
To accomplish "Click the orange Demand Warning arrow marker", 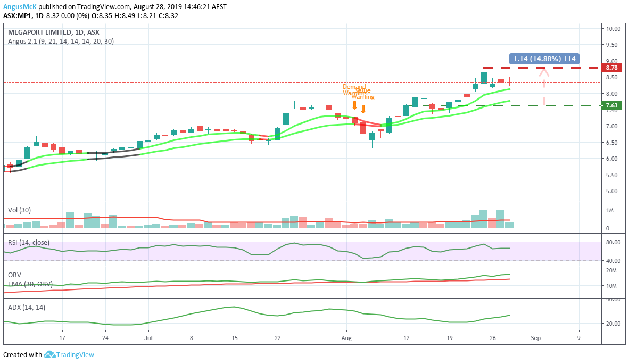I will pyautogui.click(x=354, y=105).
